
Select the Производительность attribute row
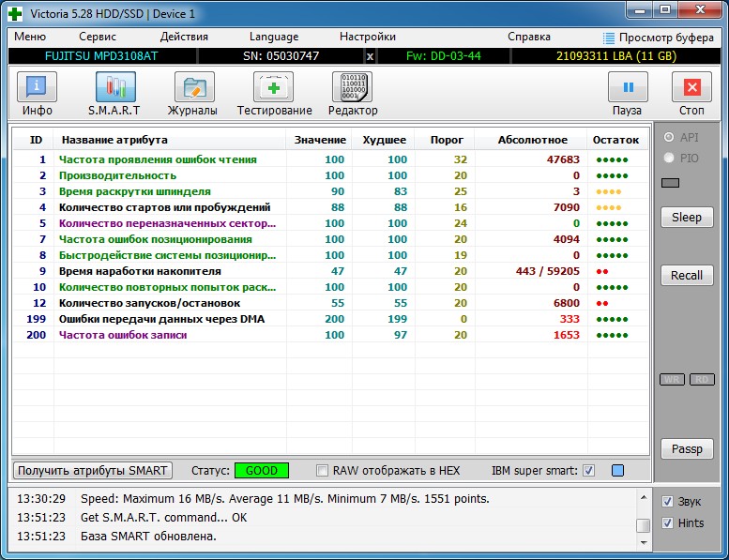point(330,175)
